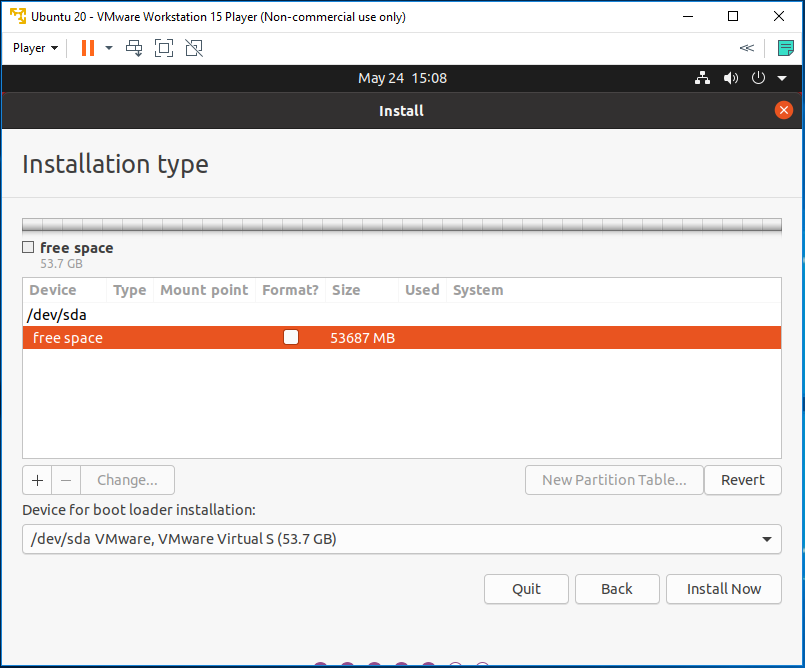Click the VMware Player title bar icon
The height and width of the screenshot is (668, 805).
tap(18, 16)
